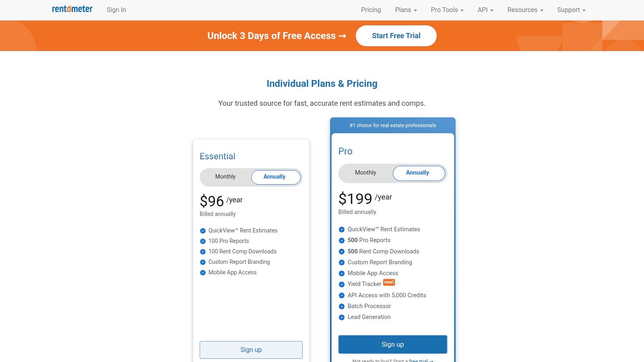The height and width of the screenshot is (362, 644).
Task: Click checkmark icon beside Lead Generation
Action: (342, 317)
